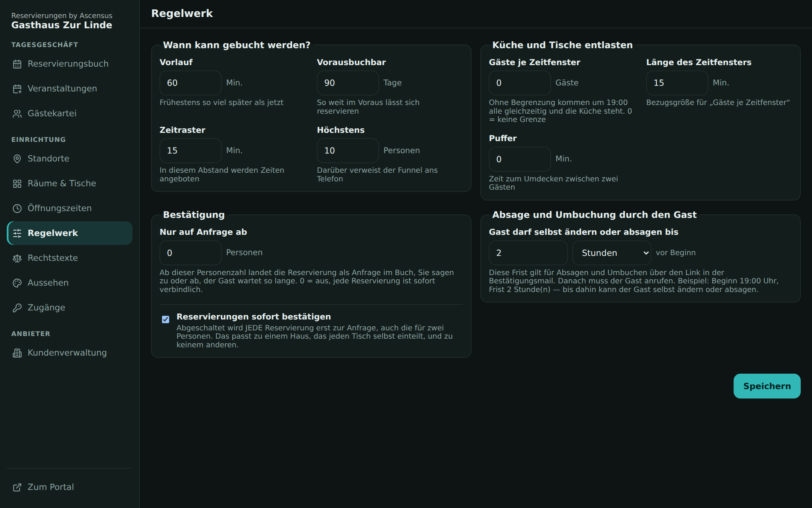The image size is (812, 508).
Task: Click the Veranstaltungen calendar-plus icon
Action: click(x=17, y=89)
